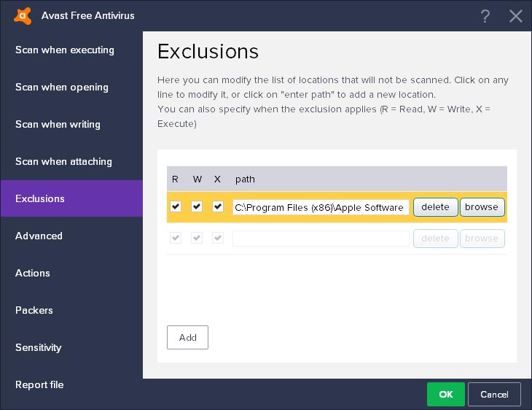Go to Advanced settings
532x410 pixels.
click(39, 236)
